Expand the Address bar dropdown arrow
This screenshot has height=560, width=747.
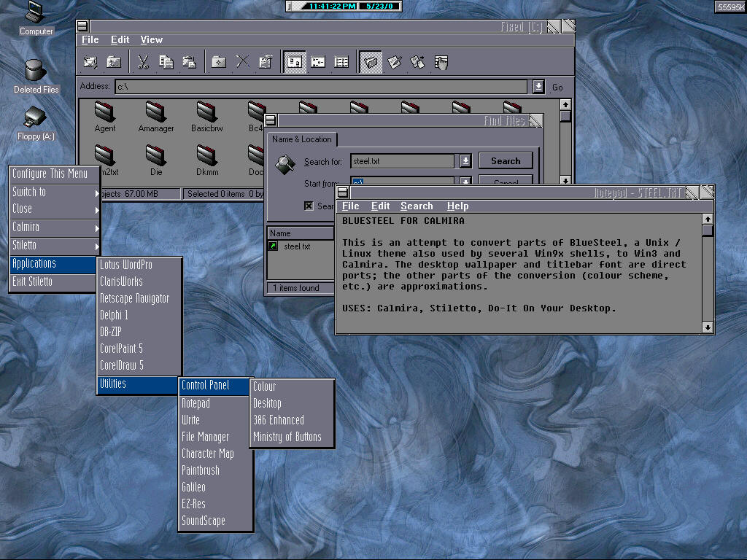coord(538,87)
